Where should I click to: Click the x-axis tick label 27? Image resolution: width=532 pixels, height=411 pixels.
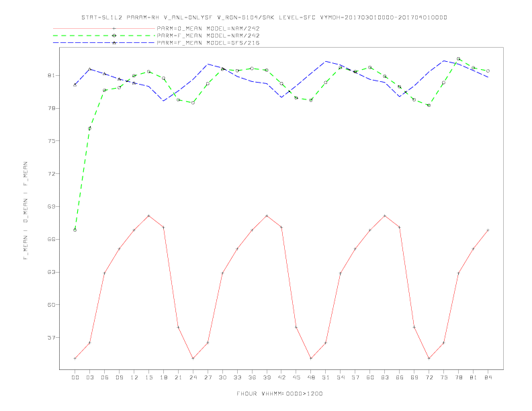(208, 377)
